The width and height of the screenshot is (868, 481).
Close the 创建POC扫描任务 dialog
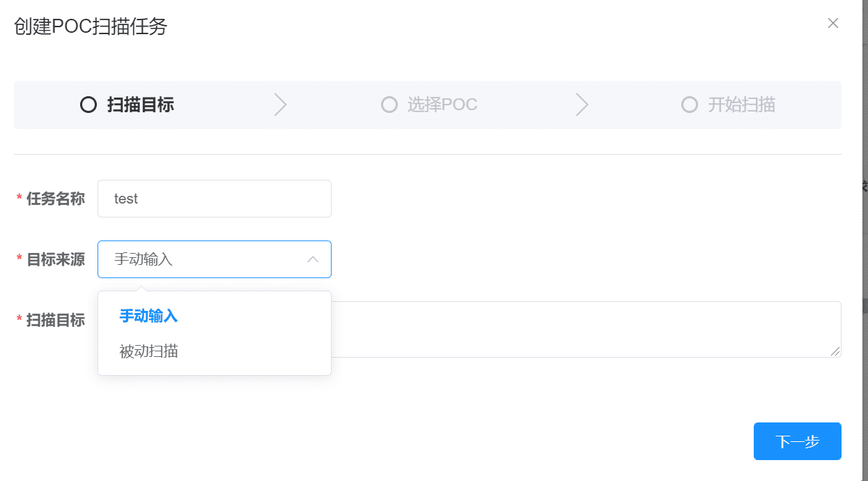[x=832, y=23]
